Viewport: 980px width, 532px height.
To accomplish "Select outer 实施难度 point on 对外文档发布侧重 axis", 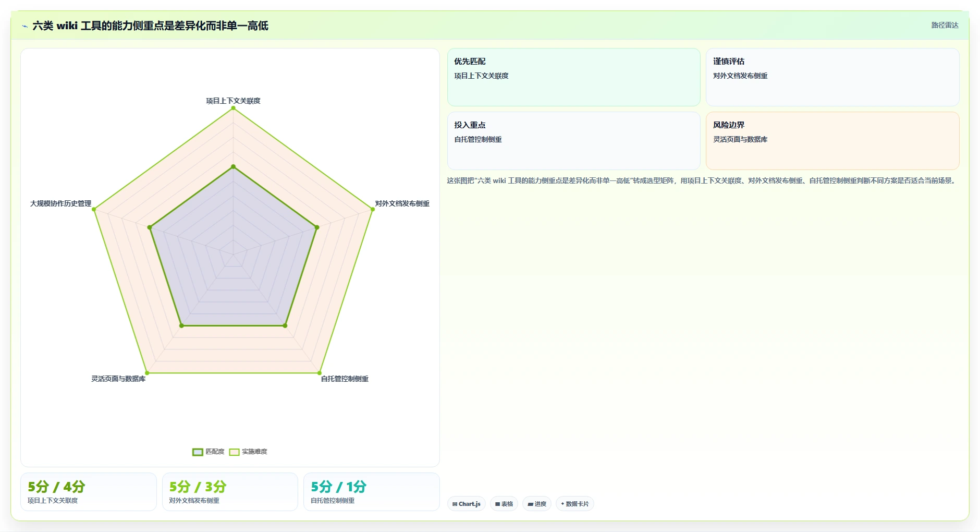I will tap(372, 209).
